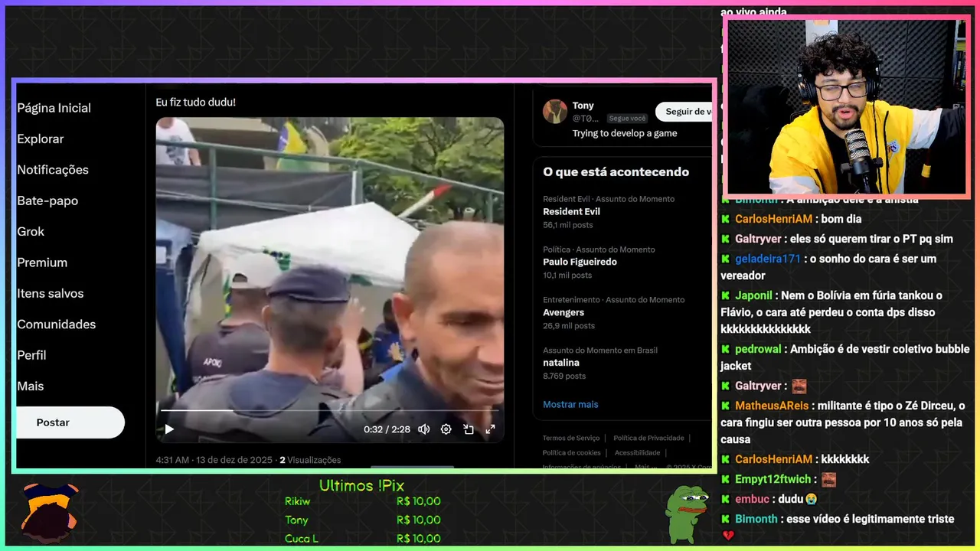The width and height of the screenshot is (980, 551).
Task: Click Mostrar mais under trends
Action: [570, 404]
